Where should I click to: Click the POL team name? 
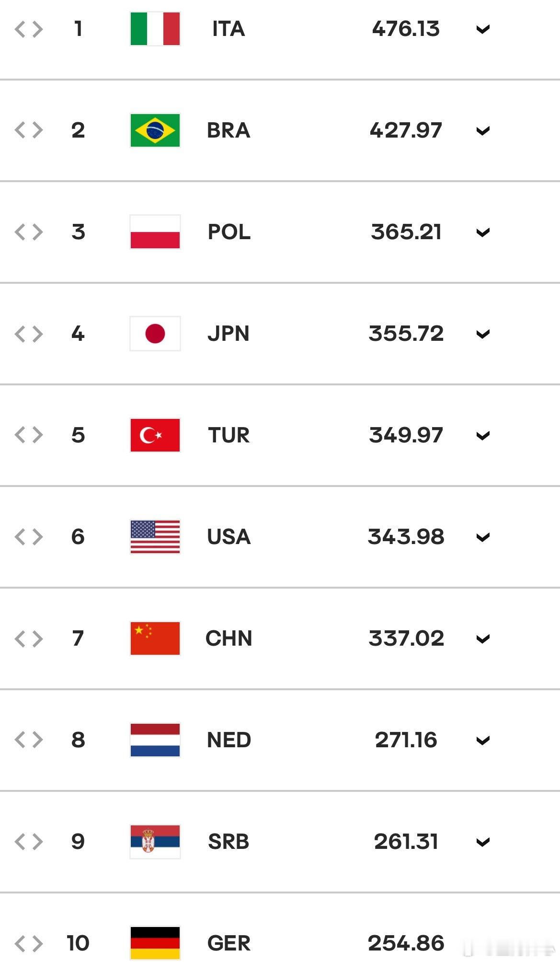pyautogui.click(x=229, y=232)
